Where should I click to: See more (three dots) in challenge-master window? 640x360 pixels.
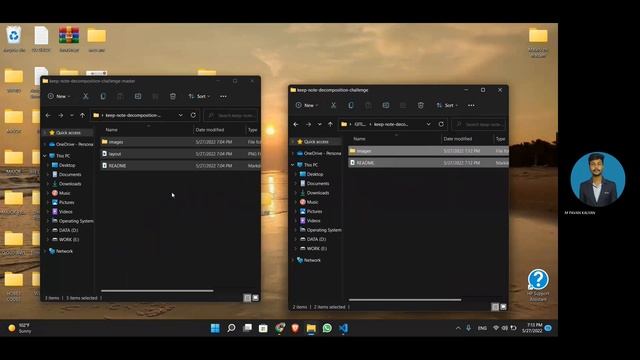point(223,96)
